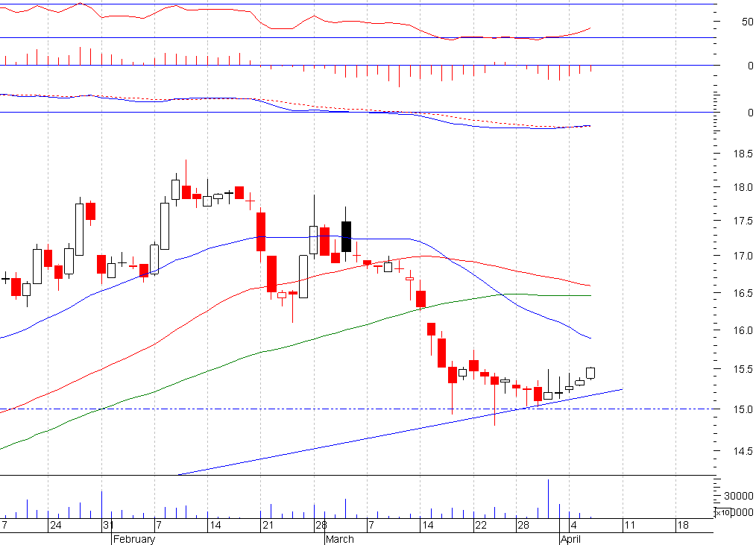Click the 14.5 price axis label
756x545 pixels.
coord(743,452)
